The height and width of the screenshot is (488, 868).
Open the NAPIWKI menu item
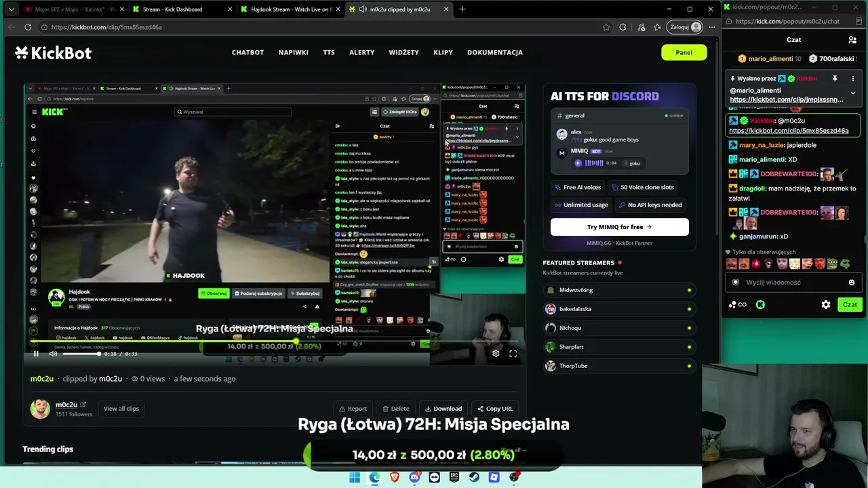[x=293, y=52]
